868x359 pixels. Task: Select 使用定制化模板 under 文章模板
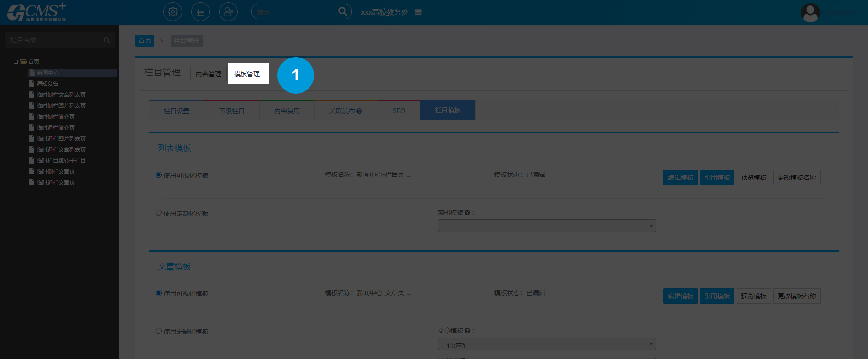pos(159,331)
